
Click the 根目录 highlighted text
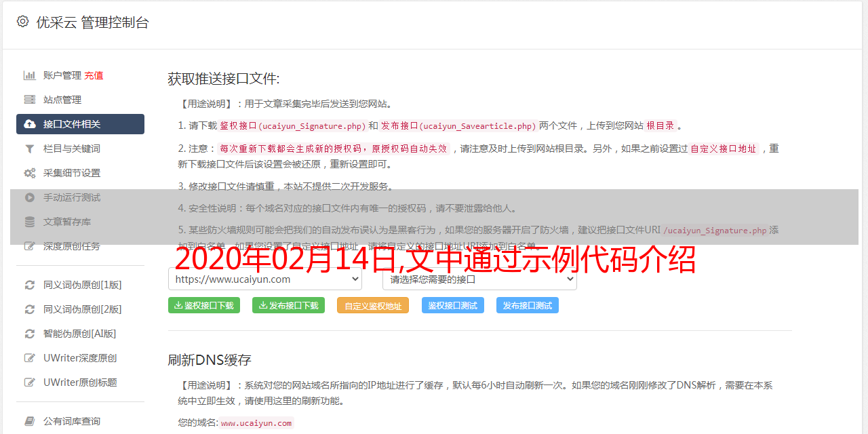coord(660,125)
